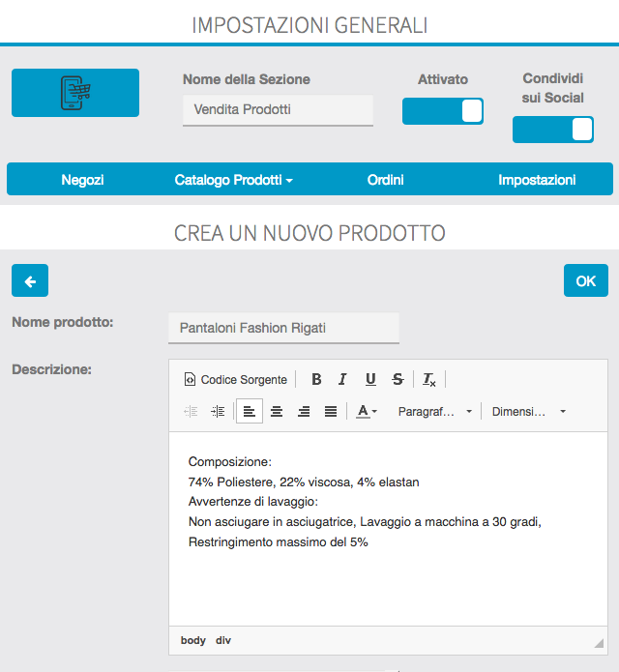Expand the Paragraph format dropdown
Viewport: 619px width, 672px height.
click(435, 411)
